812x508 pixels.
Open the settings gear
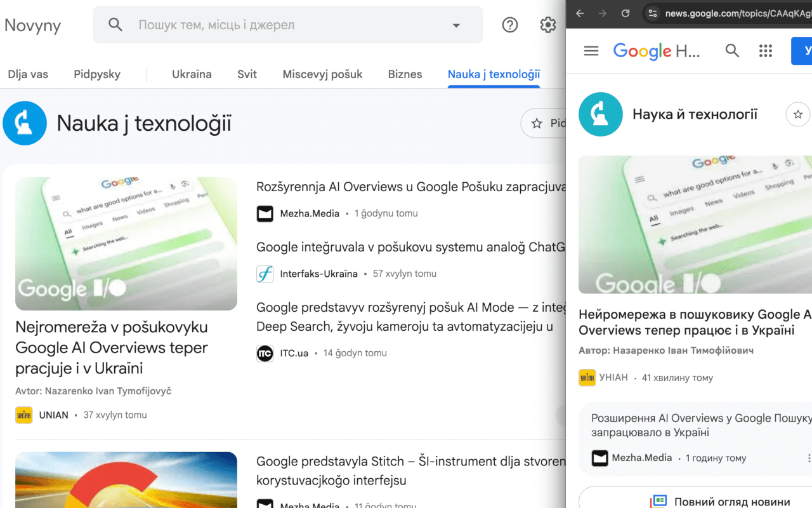547,25
